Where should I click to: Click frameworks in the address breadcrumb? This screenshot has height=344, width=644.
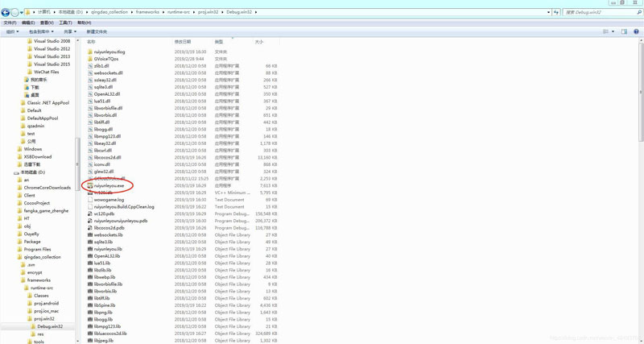[x=147, y=12]
